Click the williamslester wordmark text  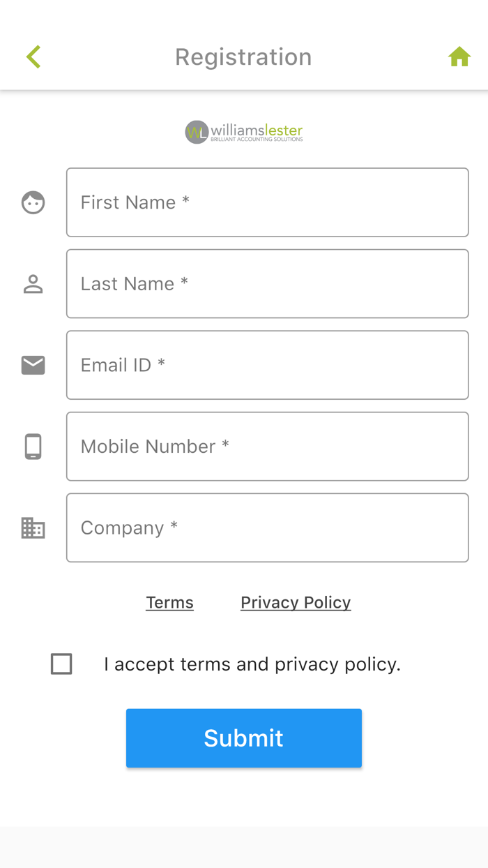click(x=257, y=130)
